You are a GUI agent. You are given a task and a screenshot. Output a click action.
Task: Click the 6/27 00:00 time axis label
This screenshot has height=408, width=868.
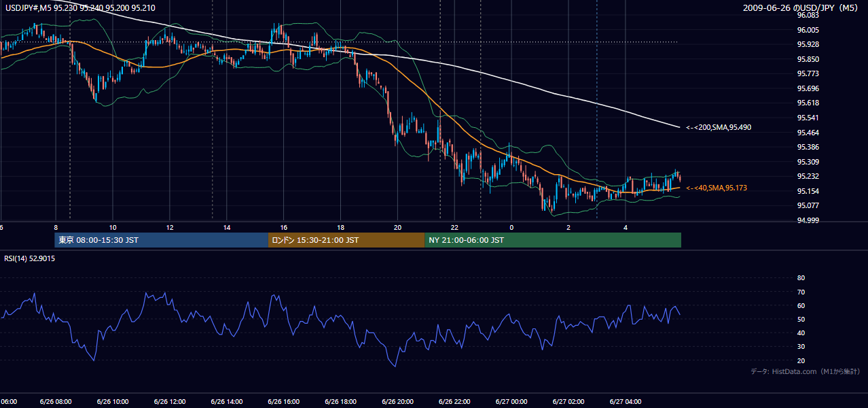pos(511,401)
